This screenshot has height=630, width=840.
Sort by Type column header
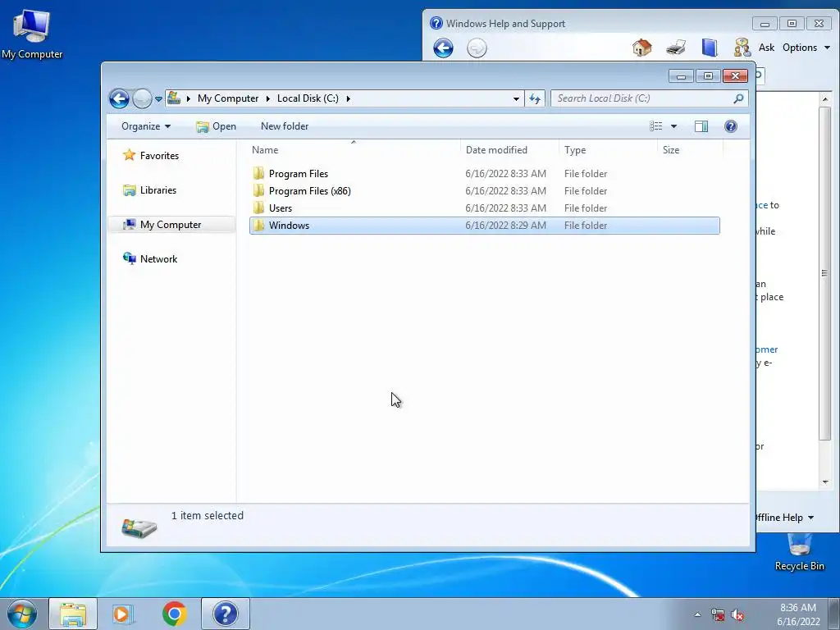pos(608,150)
